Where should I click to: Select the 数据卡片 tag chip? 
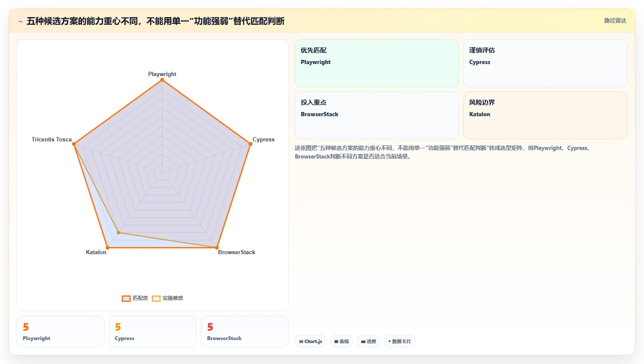(x=400, y=341)
